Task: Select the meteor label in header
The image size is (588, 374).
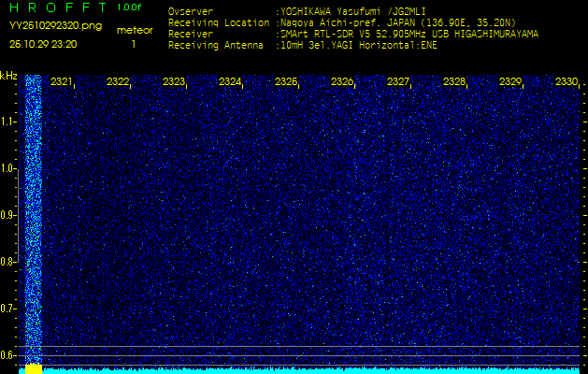Action: [x=134, y=30]
